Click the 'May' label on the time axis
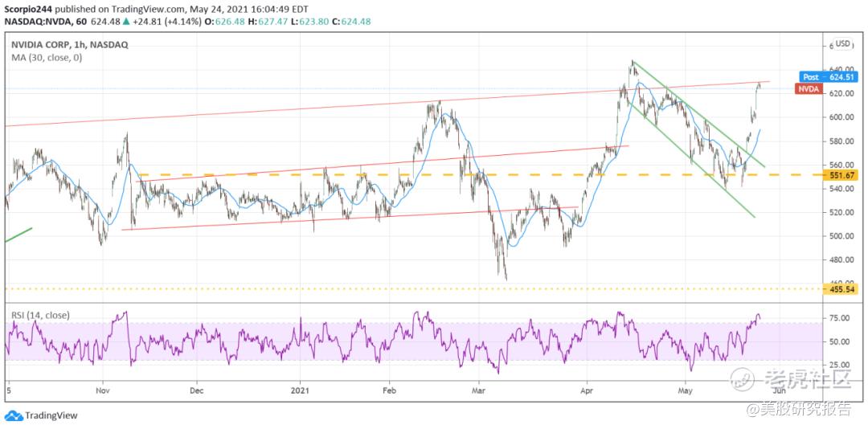Image resolution: width=868 pixels, height=429 pixels. coord(686,390)
